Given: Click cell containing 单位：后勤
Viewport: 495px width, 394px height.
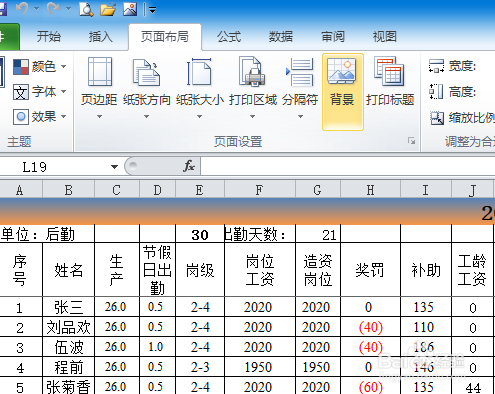Looking at the screenshot, I should (x=37, y=234).
